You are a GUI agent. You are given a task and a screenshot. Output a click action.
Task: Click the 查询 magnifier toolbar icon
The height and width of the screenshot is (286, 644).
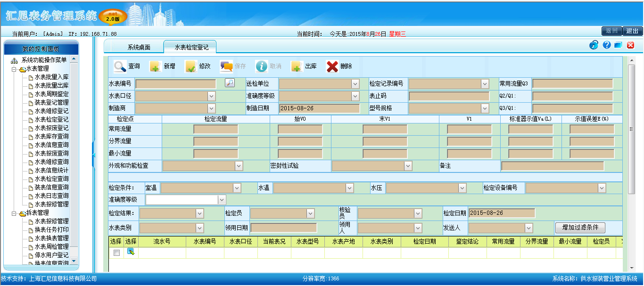pos(120,66)
